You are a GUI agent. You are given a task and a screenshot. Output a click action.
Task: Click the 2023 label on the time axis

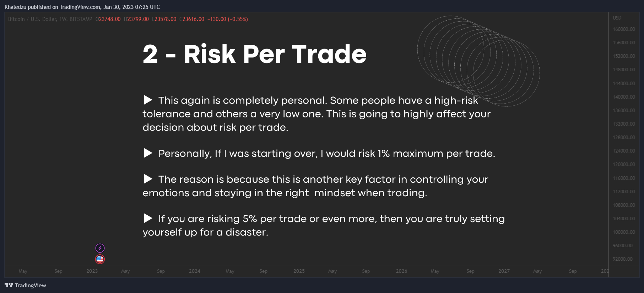tap(92, 271)
